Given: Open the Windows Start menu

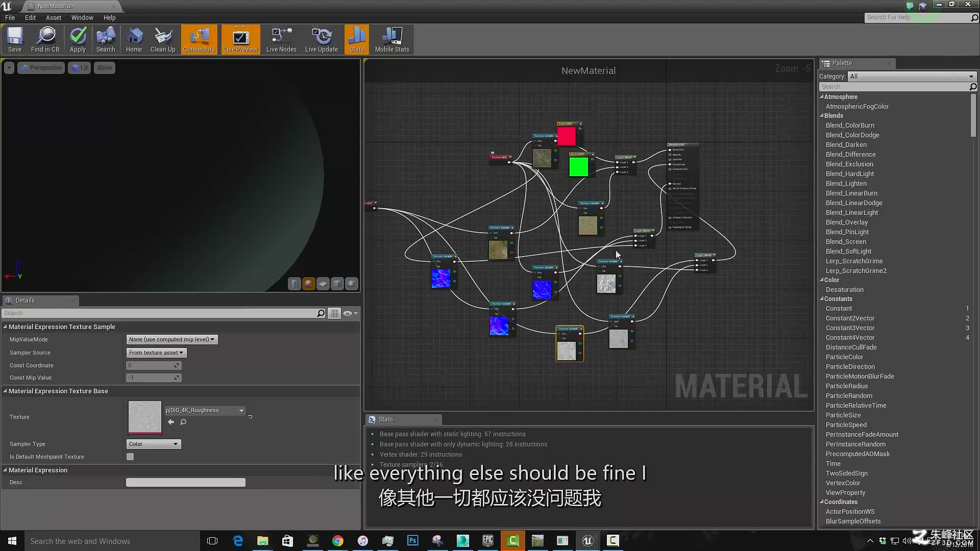Looking at the screenshot, I should coord(12,541).
